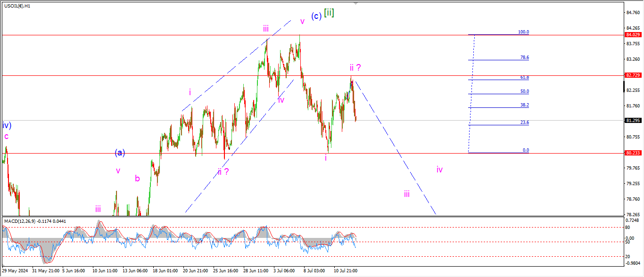Select the Fibonacci 0.0 level label
The image size is (644, 277).
click(525, 150)
